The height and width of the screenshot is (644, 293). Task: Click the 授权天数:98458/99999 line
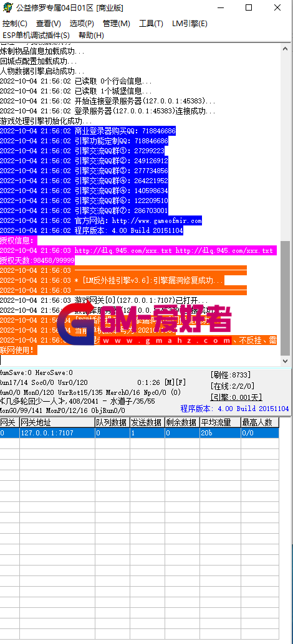[37, 261]
